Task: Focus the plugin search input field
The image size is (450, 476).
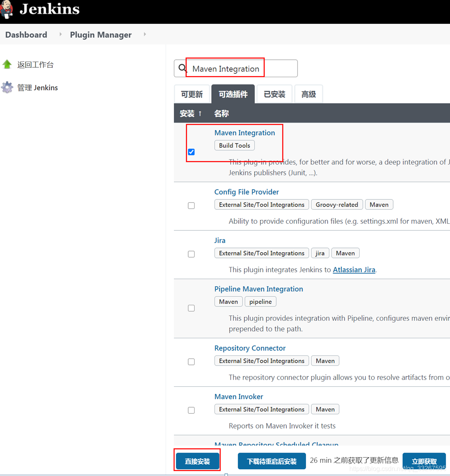Action: 236,68
